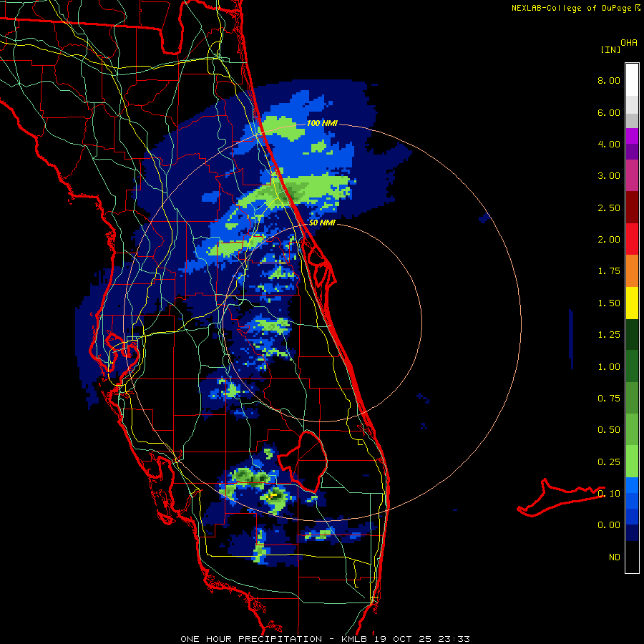Viewport: 644px width, 644px height.
Task: Click the 4.00 legend value
Action: [609, 144]
